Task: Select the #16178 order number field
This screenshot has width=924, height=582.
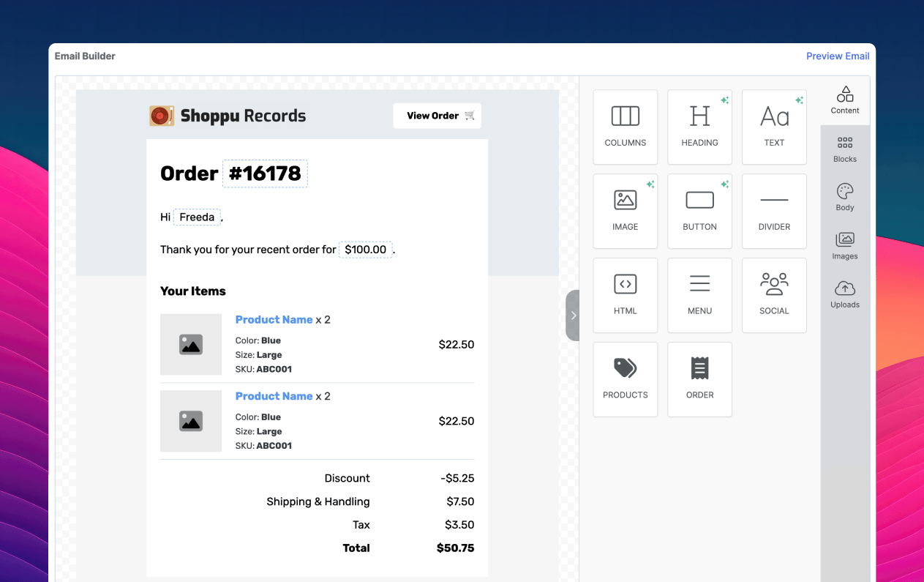Action: click(x=265, y=174)
